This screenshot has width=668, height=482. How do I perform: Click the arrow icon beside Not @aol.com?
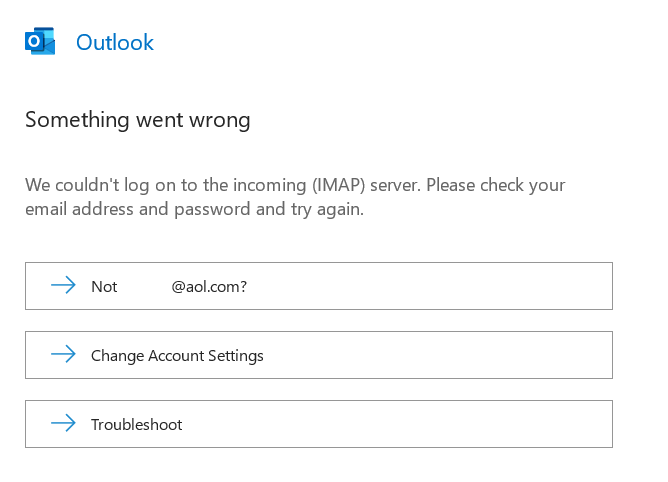(63, 285)
